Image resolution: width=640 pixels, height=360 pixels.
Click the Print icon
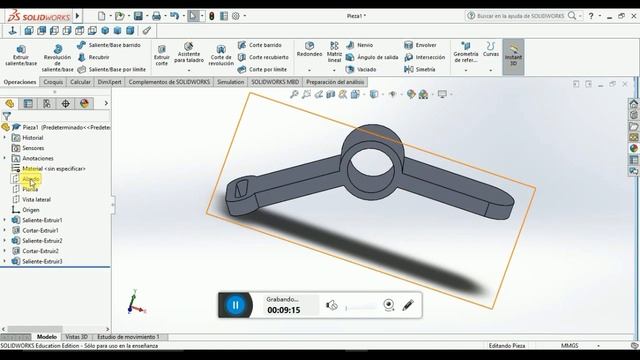[x=156, y=16]
